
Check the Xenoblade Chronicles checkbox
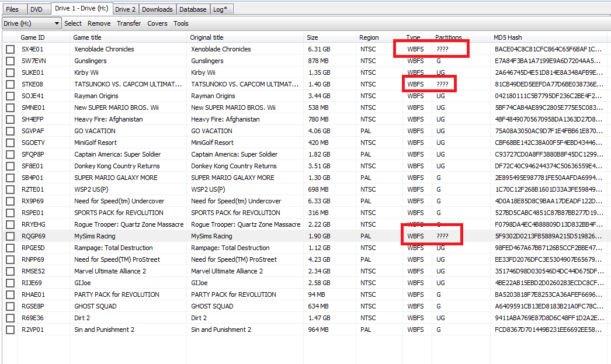click(x=10, y=49)
